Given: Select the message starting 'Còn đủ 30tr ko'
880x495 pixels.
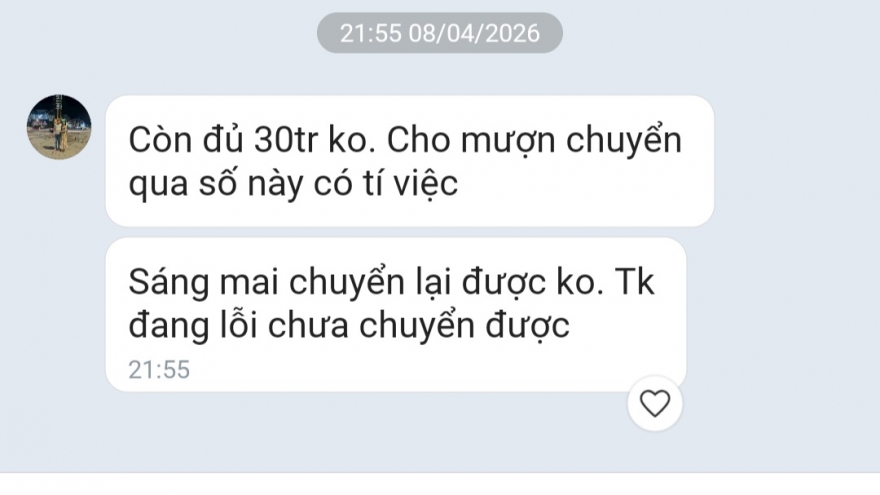Looking at the screenshot, I should [410, 161].
